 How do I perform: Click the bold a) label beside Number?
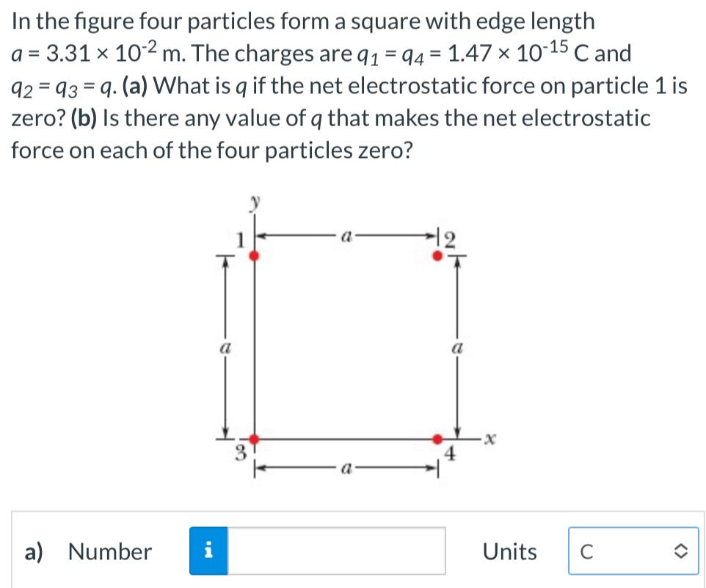pyautogui.click(x=36, y=551)
